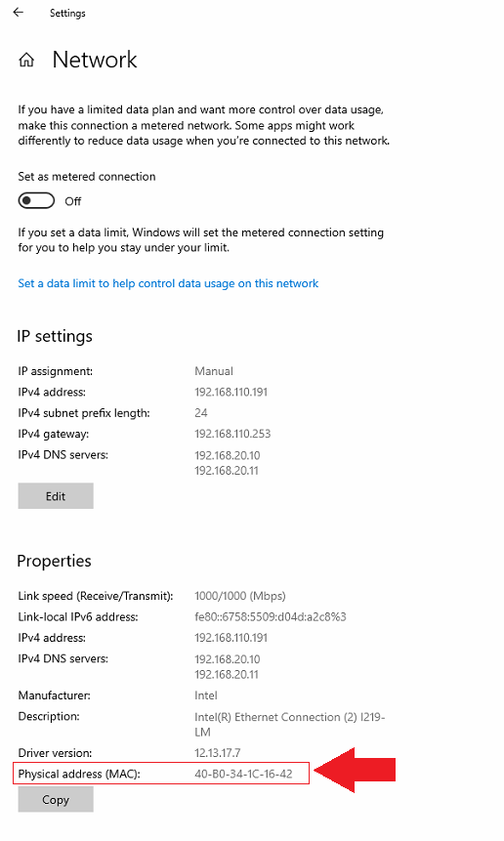Open the Home icon beside Network

[26, 61]
